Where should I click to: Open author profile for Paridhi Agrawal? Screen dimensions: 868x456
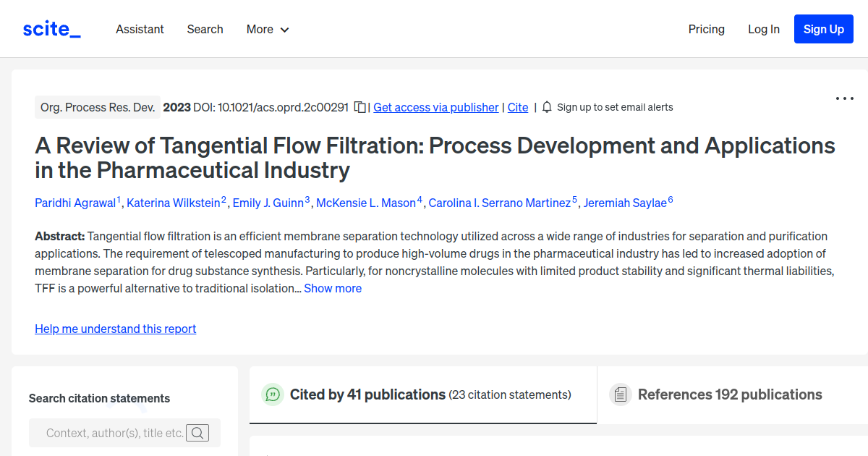(x=75, y=203)
